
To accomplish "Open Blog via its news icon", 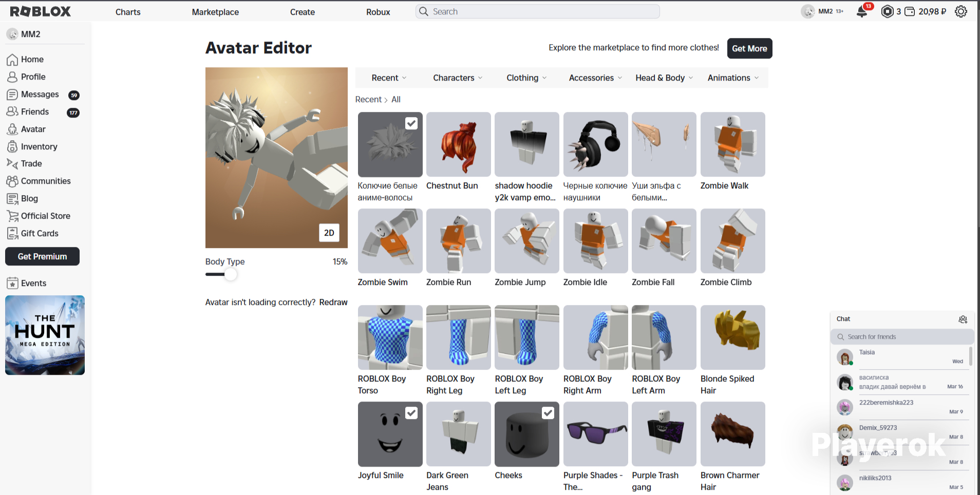I will tap(12, 198).
